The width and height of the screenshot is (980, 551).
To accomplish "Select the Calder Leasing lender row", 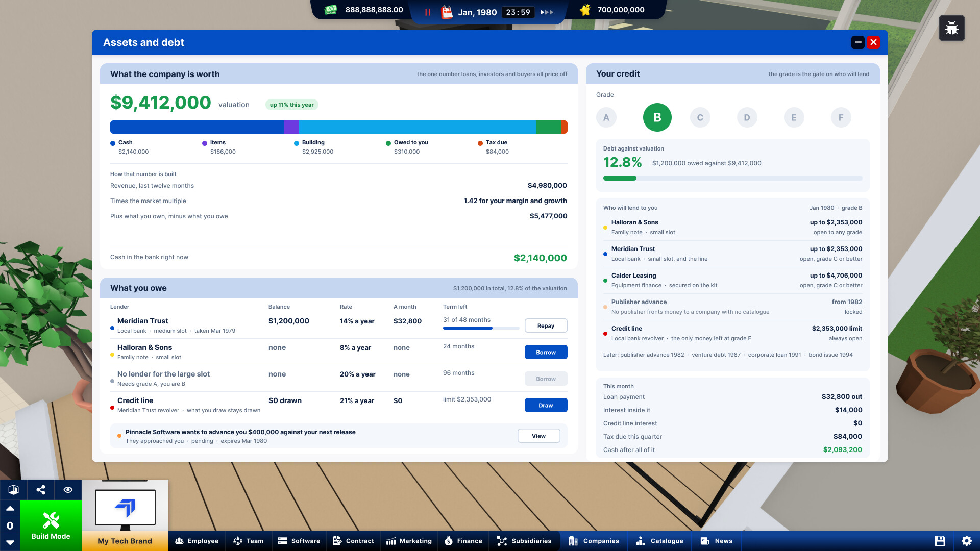I will click(732, 280).
